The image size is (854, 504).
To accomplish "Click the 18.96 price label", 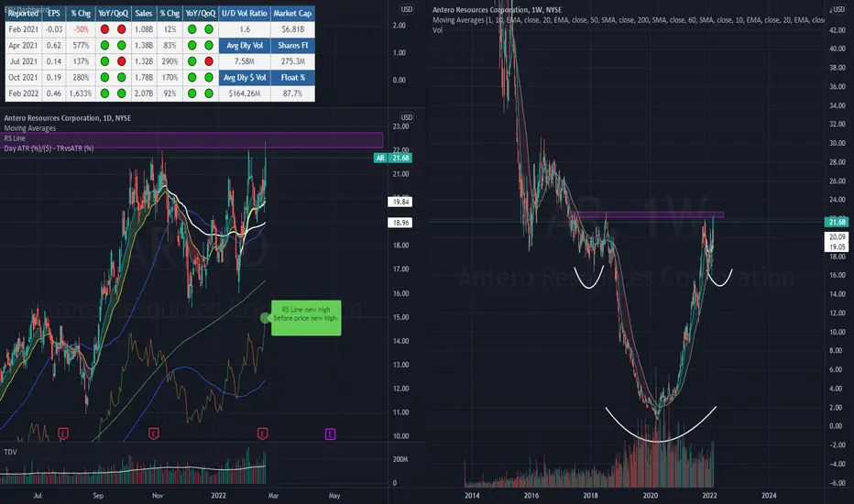I will click(x=400, y=223).
